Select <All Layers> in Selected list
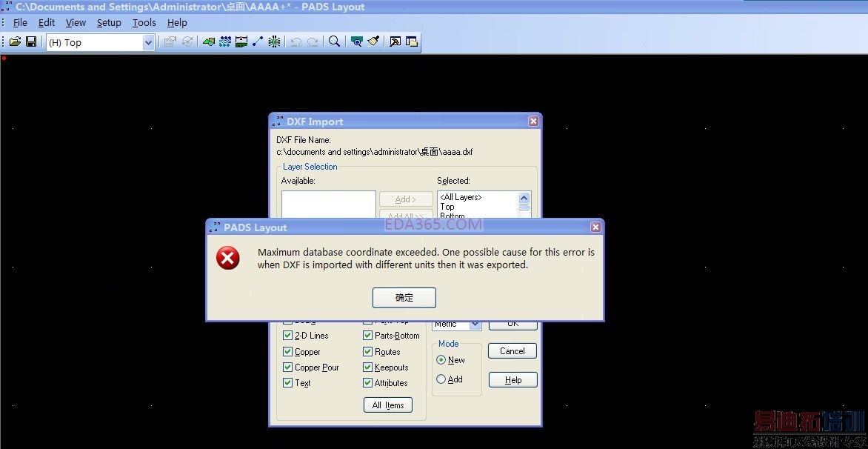The height and width of the screenshot is (449, 868). pos(461,197)
